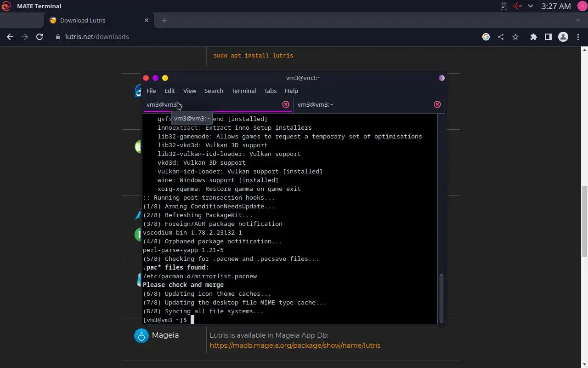The width and height of the screenshot is (588, 368).
Task: Close the first terminal tab
Action: (x=286, y=104)
